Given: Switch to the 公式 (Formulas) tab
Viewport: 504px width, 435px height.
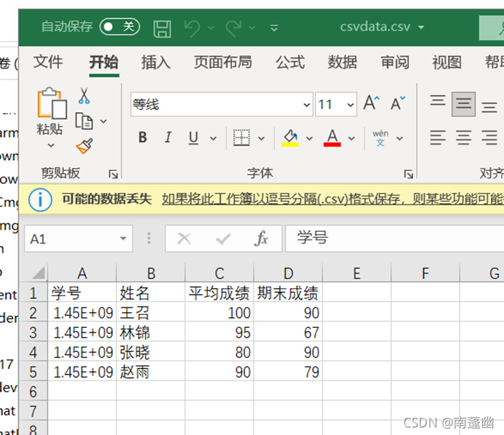Looking at the screenshot, I should (x=290, y=62).
